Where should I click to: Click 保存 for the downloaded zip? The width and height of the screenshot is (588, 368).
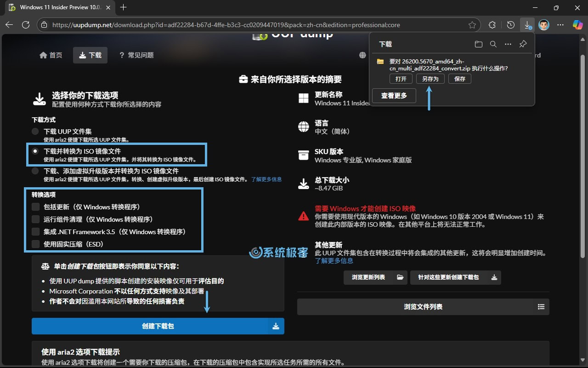(460, 79)
